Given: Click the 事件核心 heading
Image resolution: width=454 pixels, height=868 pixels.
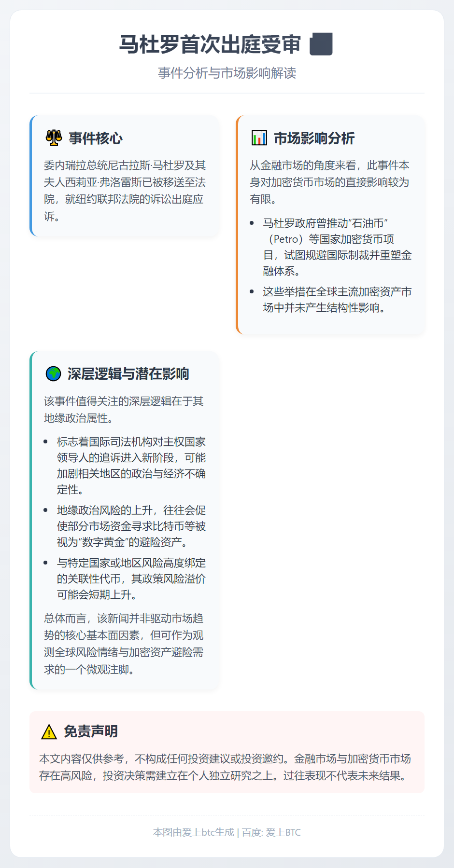Looking at the screenshot, I should click(96, 138).
